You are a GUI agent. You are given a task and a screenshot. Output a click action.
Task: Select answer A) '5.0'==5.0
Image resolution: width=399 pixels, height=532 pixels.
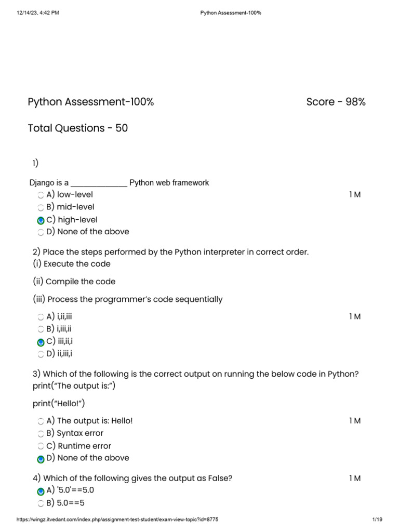(41, 491)
